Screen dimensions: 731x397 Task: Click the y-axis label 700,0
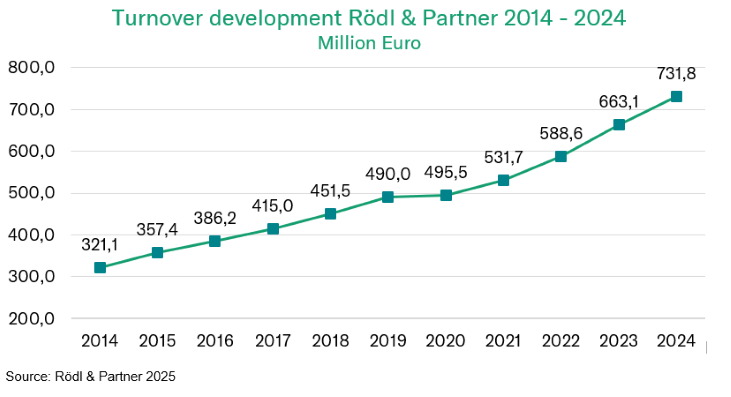pos(32,110)
